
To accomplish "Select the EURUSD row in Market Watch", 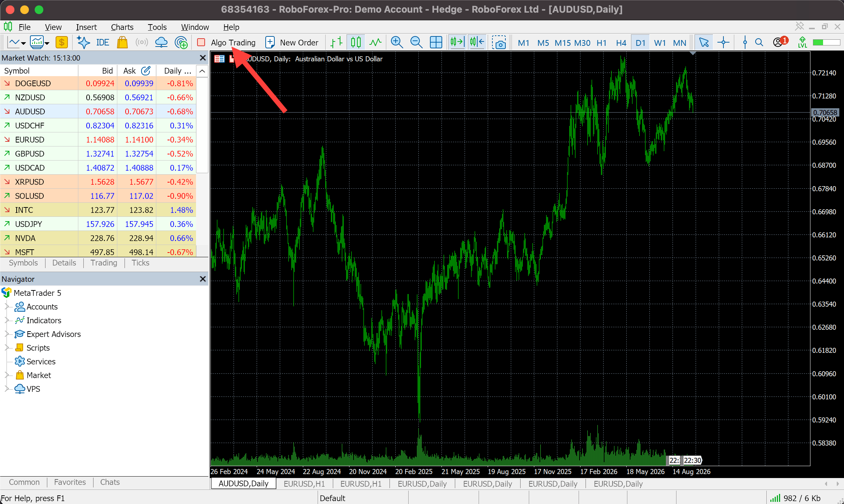I will 98,140.
